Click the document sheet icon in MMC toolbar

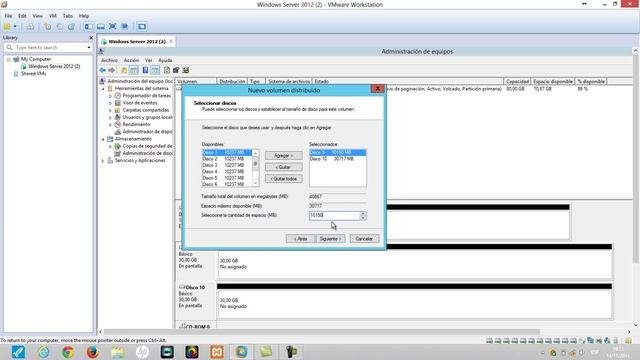click(167, 70)
